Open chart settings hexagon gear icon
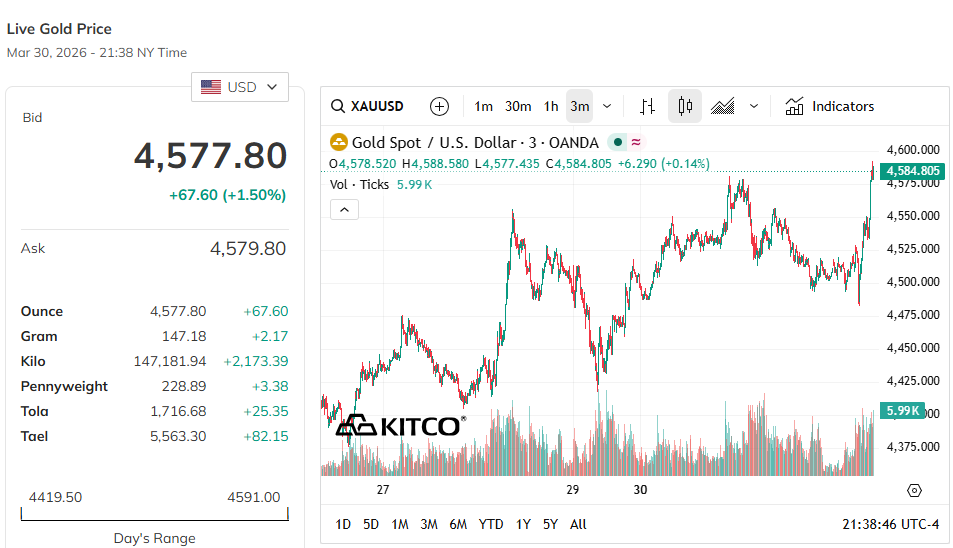The image size is (953, 548). coord(914,490)
